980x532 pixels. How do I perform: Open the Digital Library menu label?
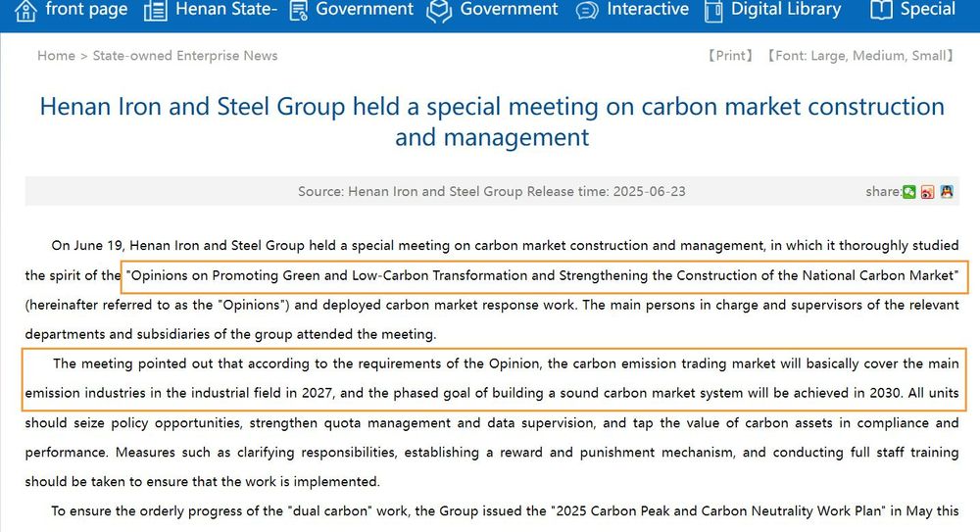click(x=786, y=9)
